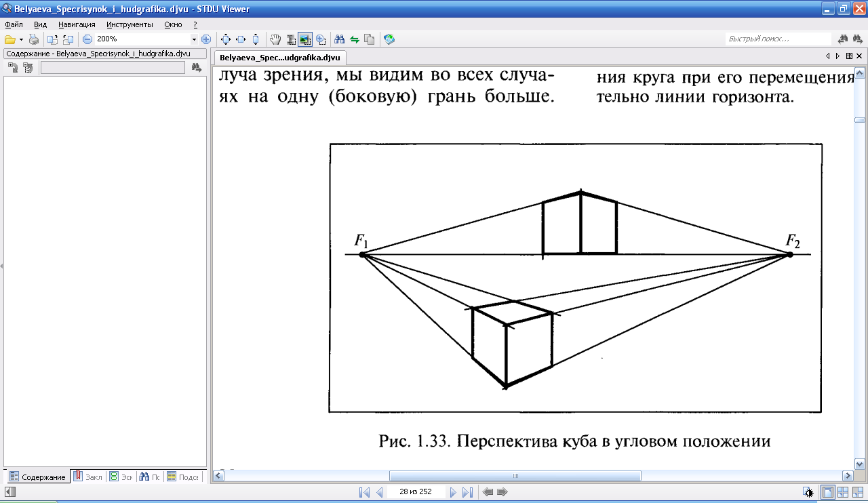
Task: Open the Окно menu
Action: (x=173, y=24)
